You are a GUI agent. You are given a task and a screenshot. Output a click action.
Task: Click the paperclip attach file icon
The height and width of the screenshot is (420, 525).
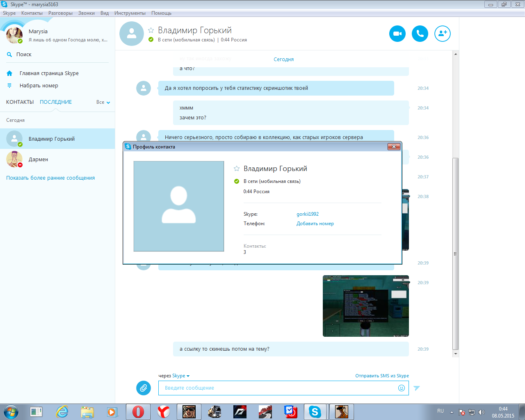tap(144, 388)
